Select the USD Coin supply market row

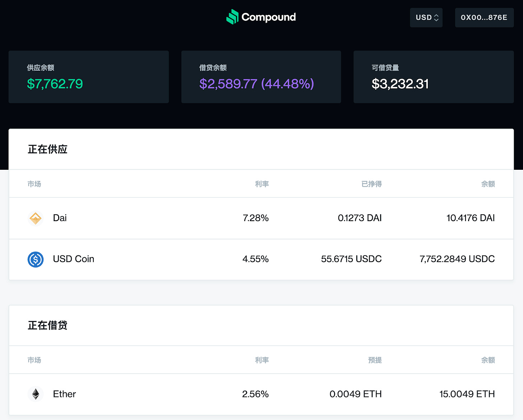click(261, 259)
